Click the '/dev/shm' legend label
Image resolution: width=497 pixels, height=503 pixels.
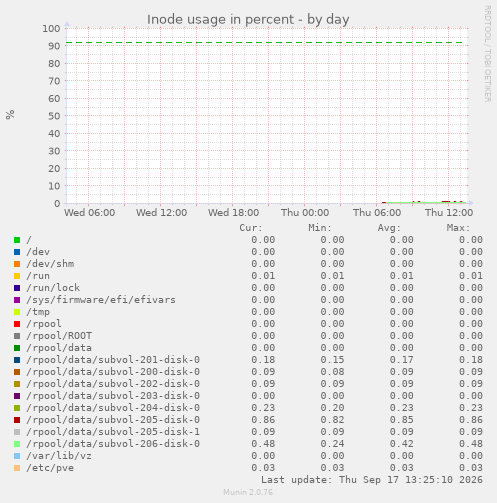click(x=50, y=264)
